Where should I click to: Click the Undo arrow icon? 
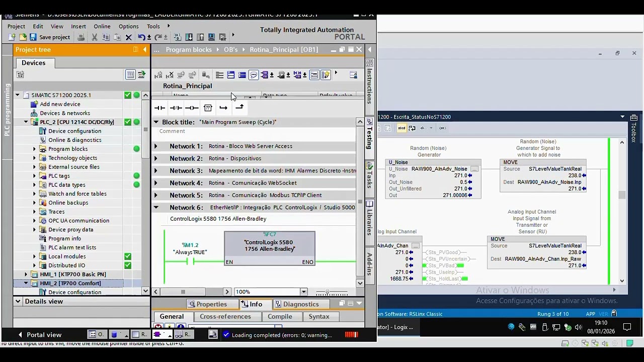click(141, 37)
